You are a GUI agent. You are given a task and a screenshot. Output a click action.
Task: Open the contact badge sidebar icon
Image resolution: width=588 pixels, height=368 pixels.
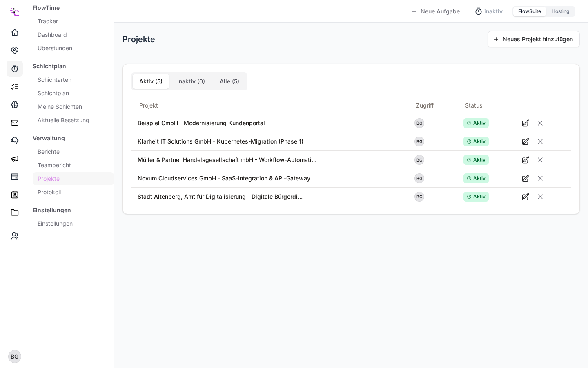pos(15,195)
